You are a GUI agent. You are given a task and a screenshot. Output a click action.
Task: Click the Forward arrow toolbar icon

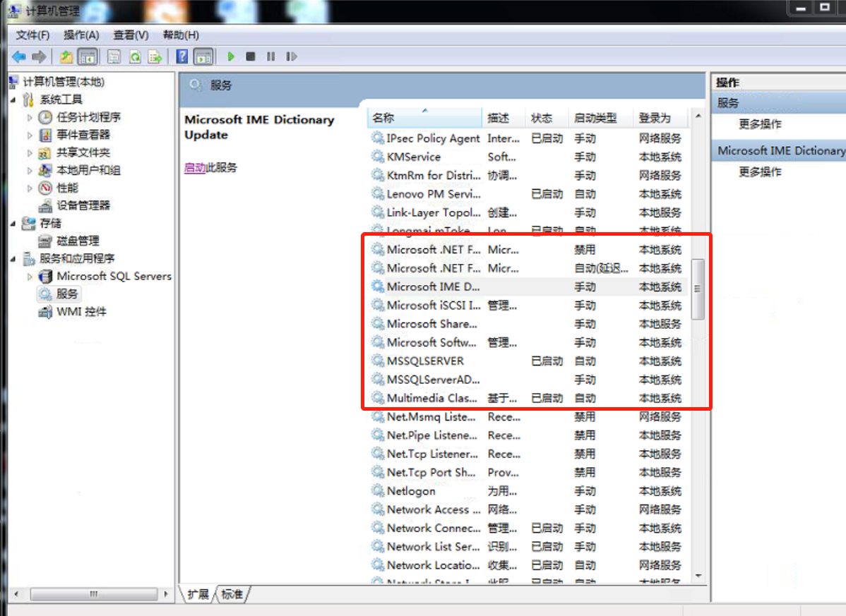coord(39,56)
